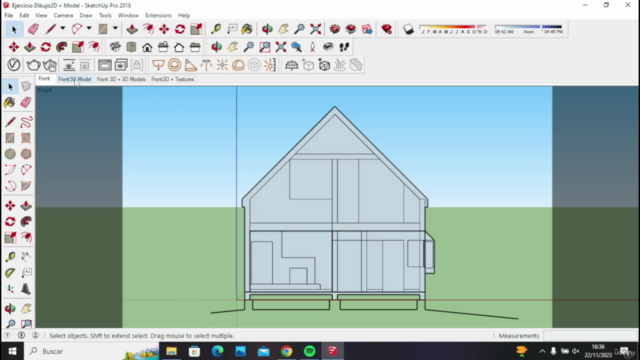Add a V-Ray sphere light
The height and width of the screenshot is (360, 640).
(174, 65)
